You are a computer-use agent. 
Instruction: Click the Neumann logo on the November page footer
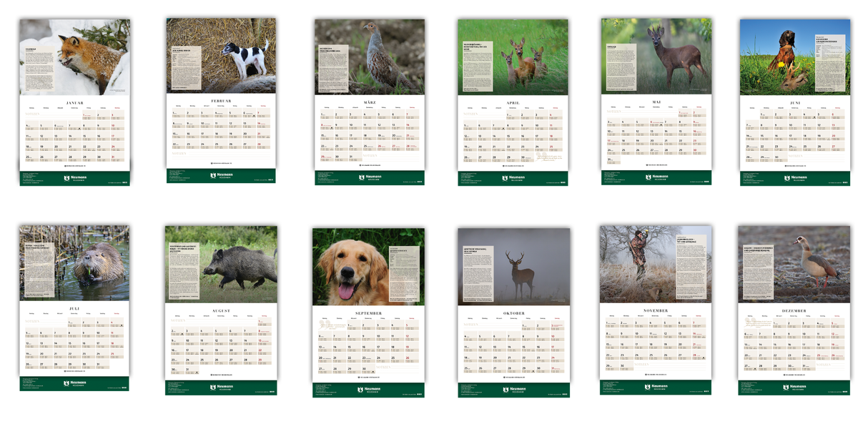tap(656, 387)
